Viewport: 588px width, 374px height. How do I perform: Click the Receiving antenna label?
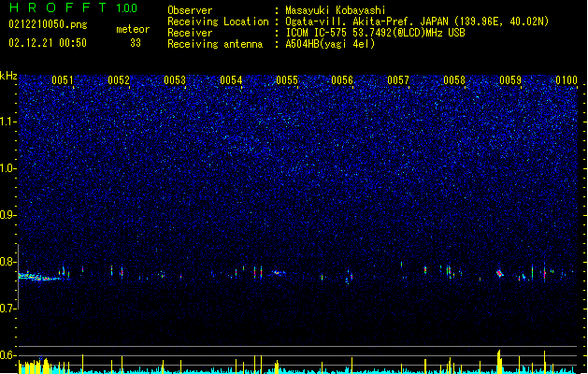215,44
